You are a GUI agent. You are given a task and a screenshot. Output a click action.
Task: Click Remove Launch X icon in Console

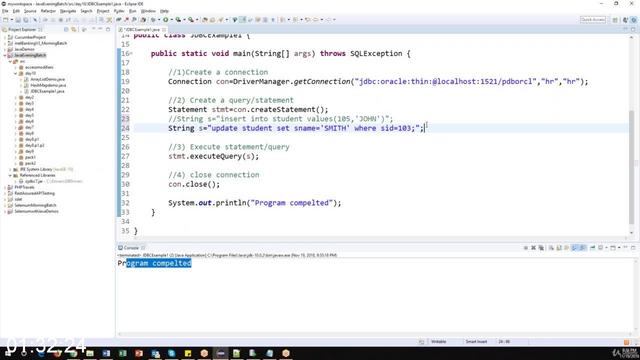click(x=533, y=248)
